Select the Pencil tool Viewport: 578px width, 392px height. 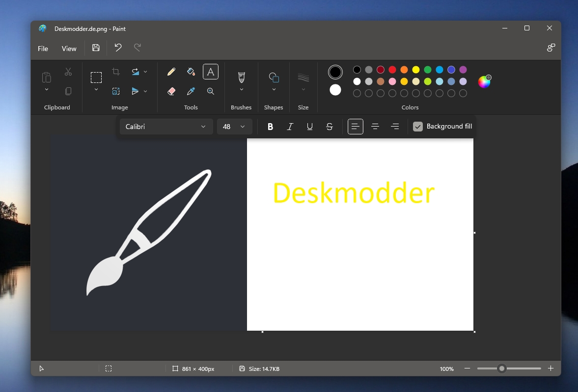(x=171, y=72)
